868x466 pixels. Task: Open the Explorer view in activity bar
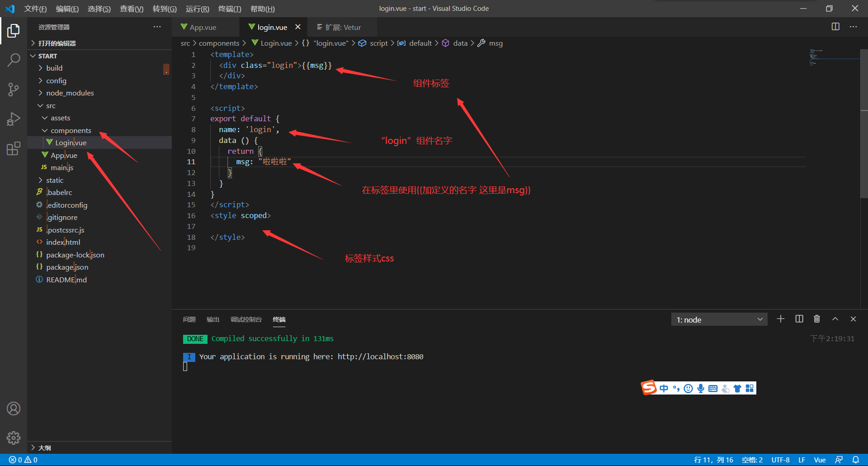pos(14,31)
